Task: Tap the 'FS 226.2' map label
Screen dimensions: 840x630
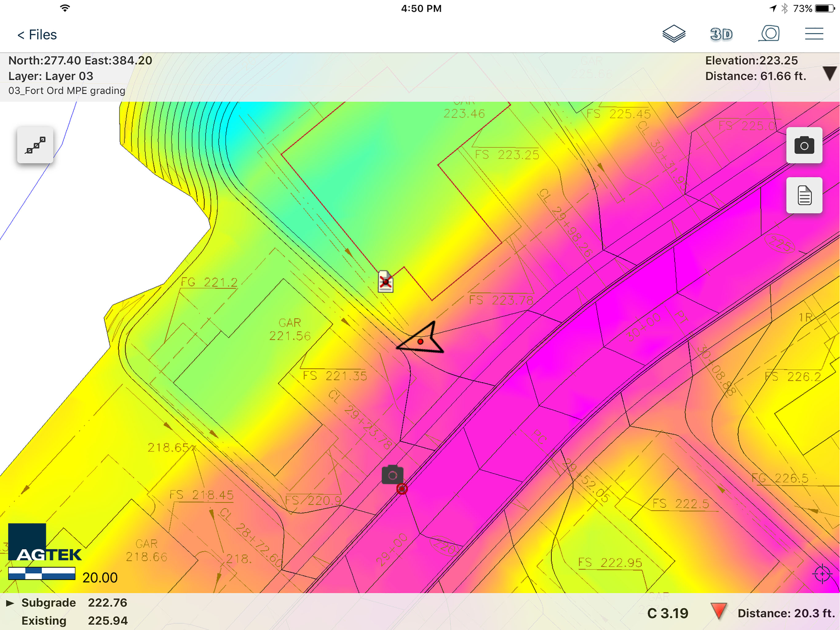Action: (793, 377)
